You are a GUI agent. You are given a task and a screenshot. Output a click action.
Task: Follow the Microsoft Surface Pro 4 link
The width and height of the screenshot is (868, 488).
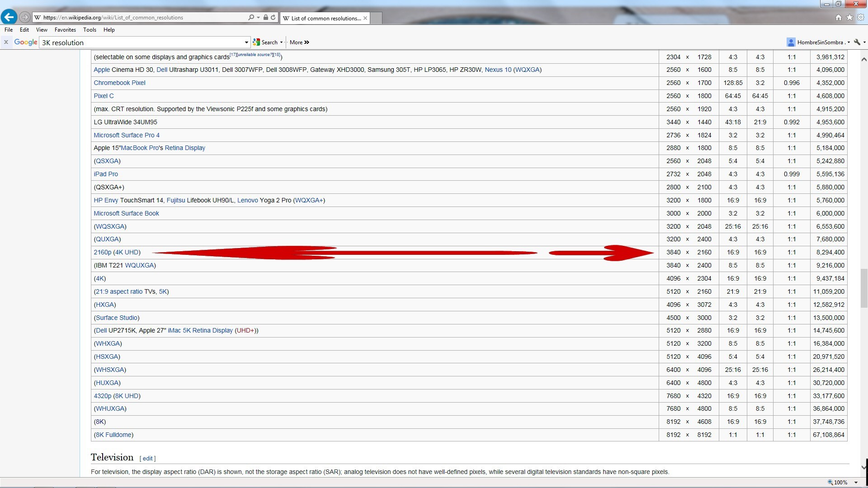click(127, 135)
